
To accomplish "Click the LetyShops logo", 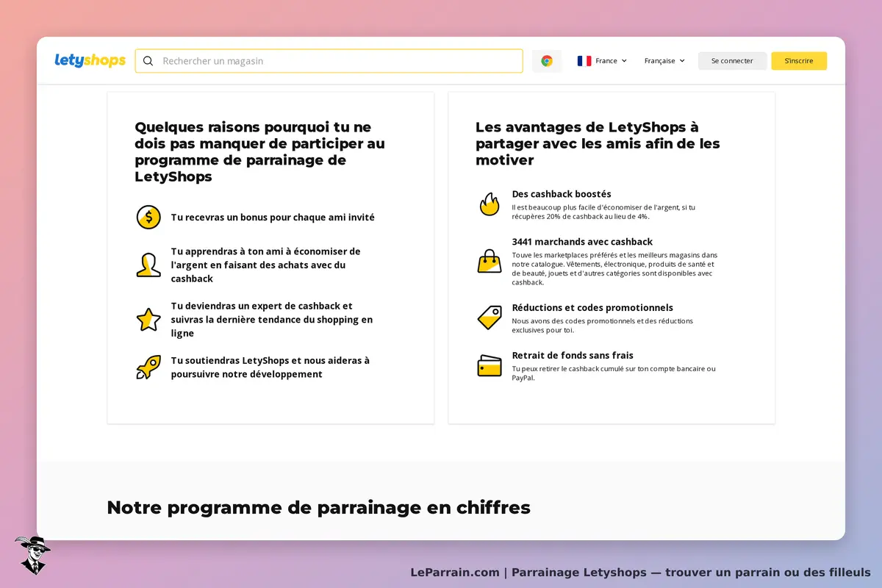I will point(90,60).
